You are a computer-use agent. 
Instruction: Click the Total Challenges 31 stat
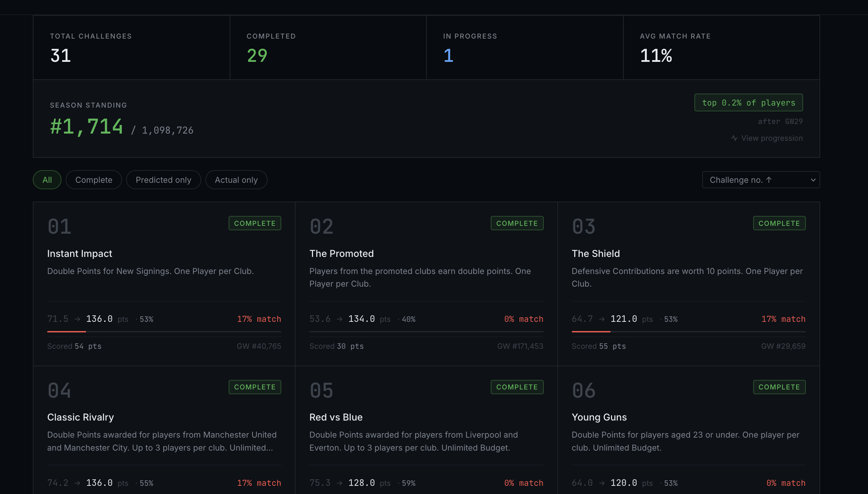pyautogui.click(x=60, y=55)
